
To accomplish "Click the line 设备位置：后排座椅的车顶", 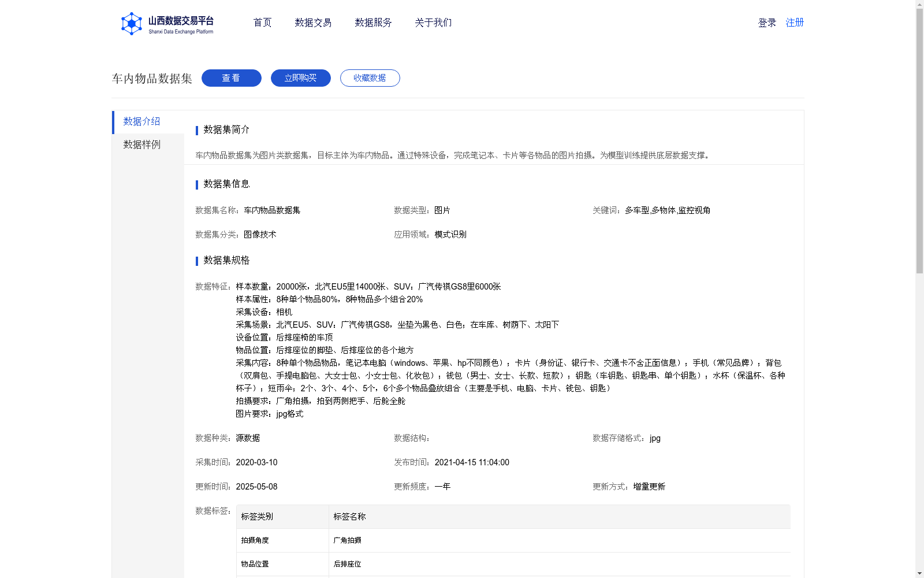I will coord(284,338).
